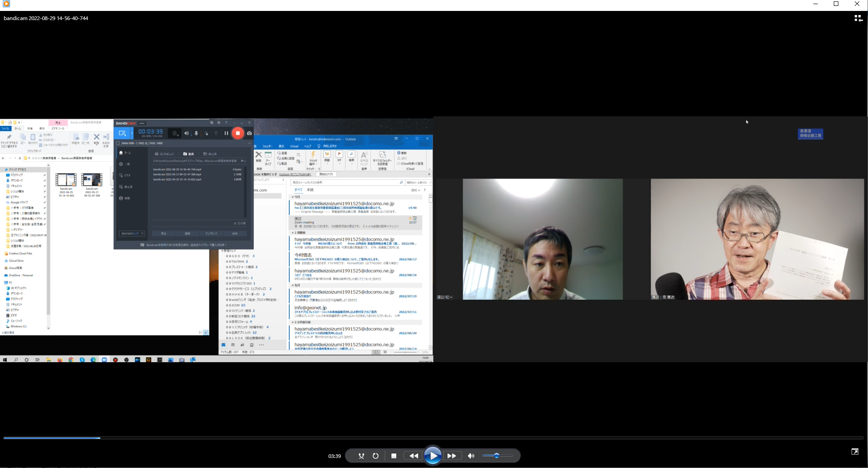Screen dimensions: 868x468
Task: Click the Outlook mailbox search field
Action: tap(347, 182)
